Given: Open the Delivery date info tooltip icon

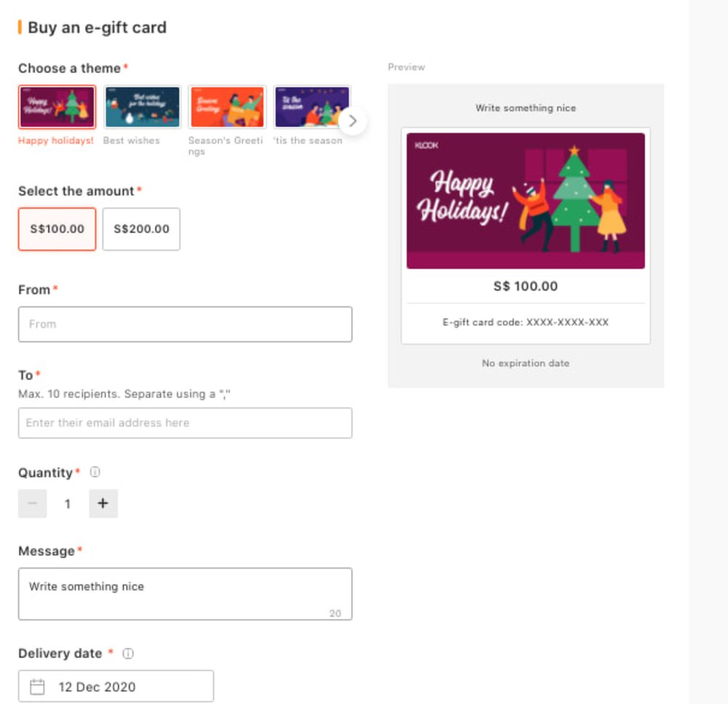Looking at the screenshot, I should point(128,653).
